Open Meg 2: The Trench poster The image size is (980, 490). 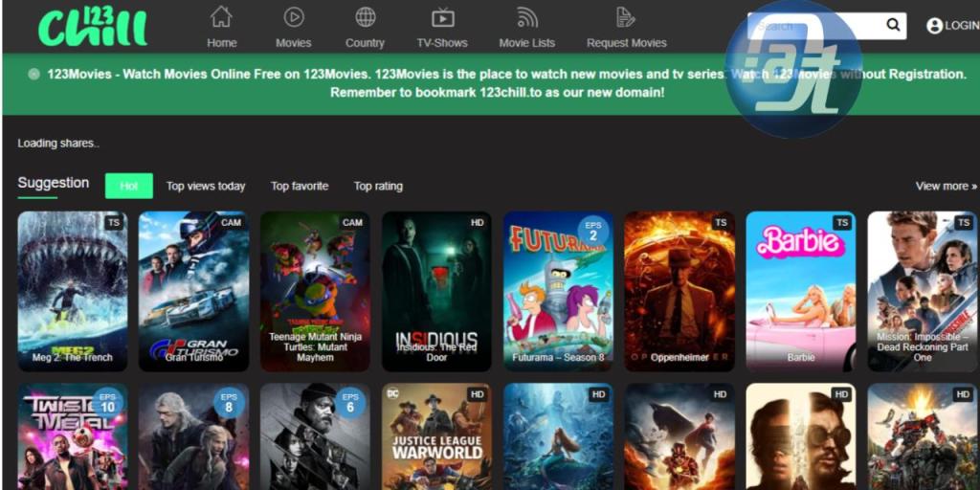(x=73, y=291)
